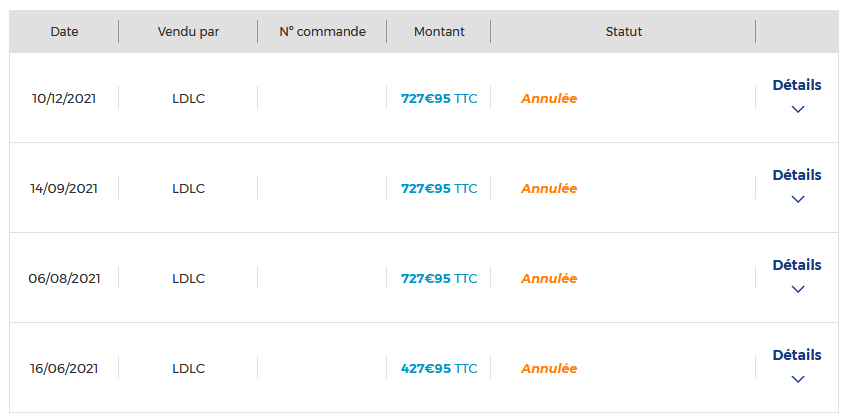
Task: Open Détails link for 10/12/2021 order
Action: point(797,85)
